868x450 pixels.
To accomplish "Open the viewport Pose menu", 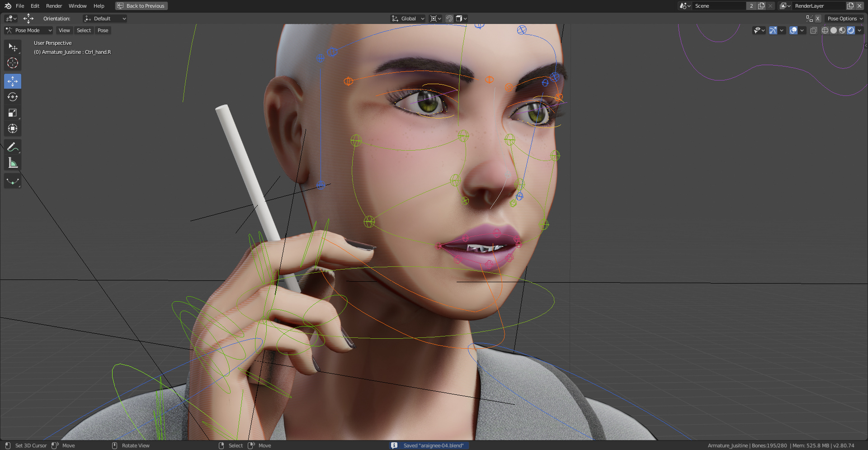I will coord(103,30).
